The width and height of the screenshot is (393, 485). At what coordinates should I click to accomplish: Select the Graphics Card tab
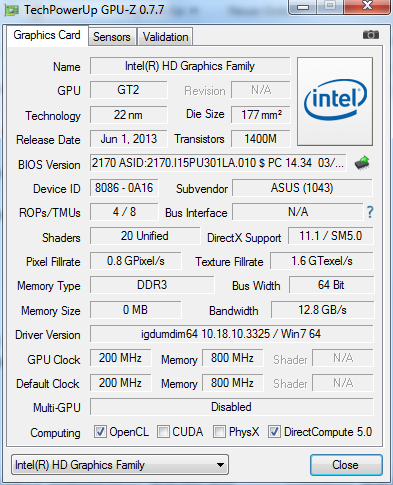coord(47,35)
